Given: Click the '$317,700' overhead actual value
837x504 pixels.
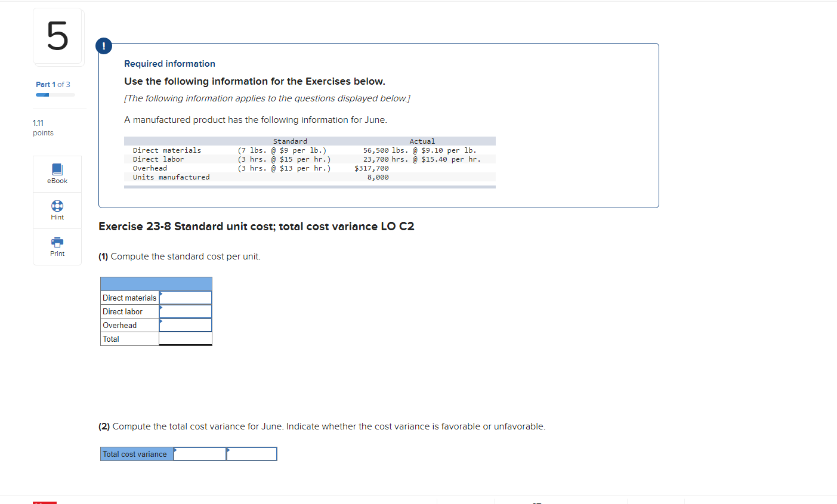Looking at the screenshot, I should (372, 168).
